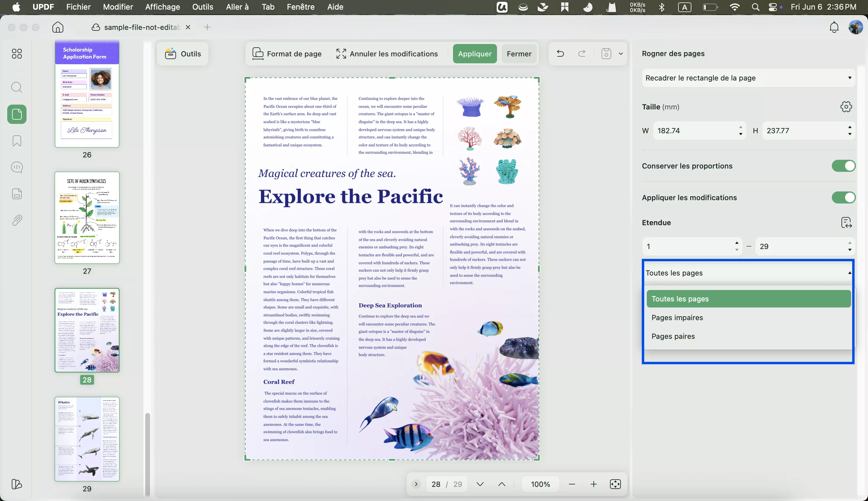Zoom in with the plus icon

coord(593,484)
